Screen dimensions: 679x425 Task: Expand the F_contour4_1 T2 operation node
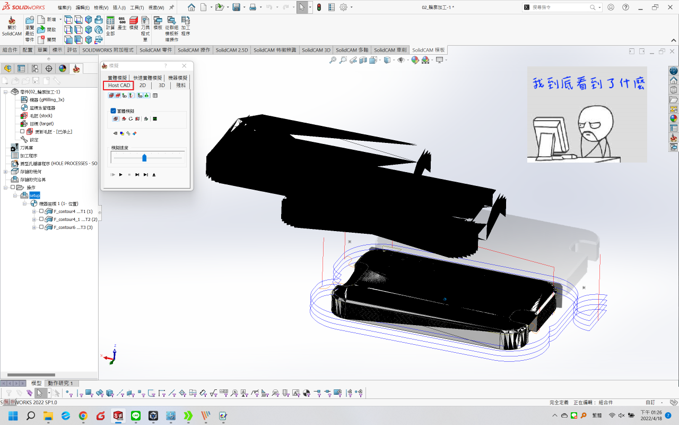point(34,220)
